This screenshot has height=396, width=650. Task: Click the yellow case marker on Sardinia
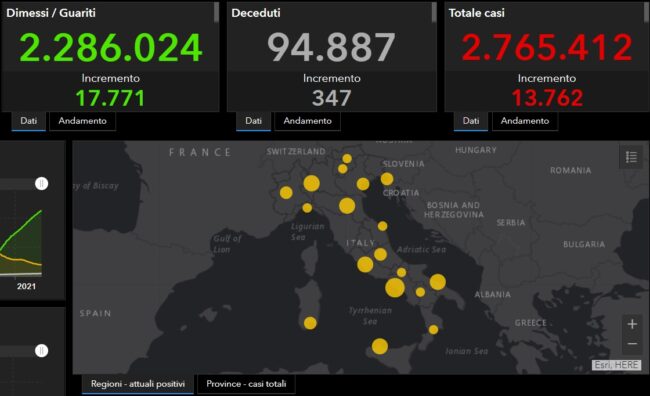point(310,323)
